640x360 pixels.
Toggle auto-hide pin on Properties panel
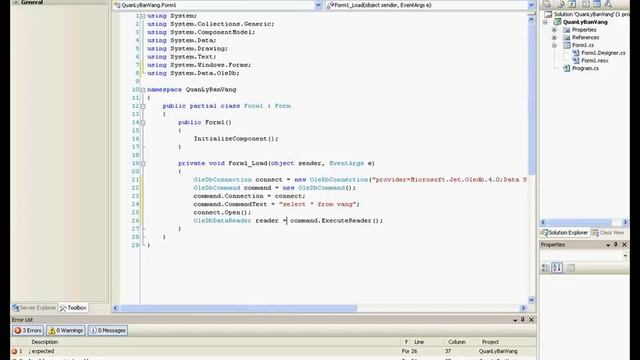click(x=616, y=245)
